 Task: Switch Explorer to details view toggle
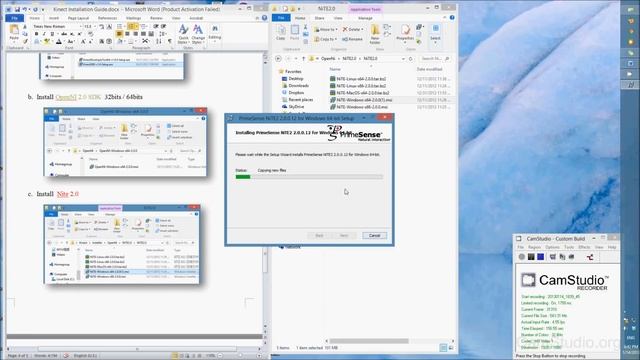click(x=443, y=348)
